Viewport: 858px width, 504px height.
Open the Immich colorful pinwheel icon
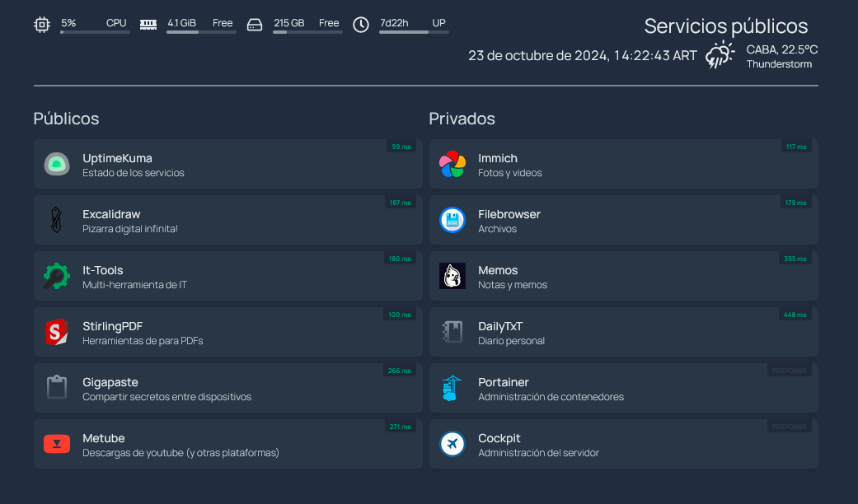click(452, 164)
